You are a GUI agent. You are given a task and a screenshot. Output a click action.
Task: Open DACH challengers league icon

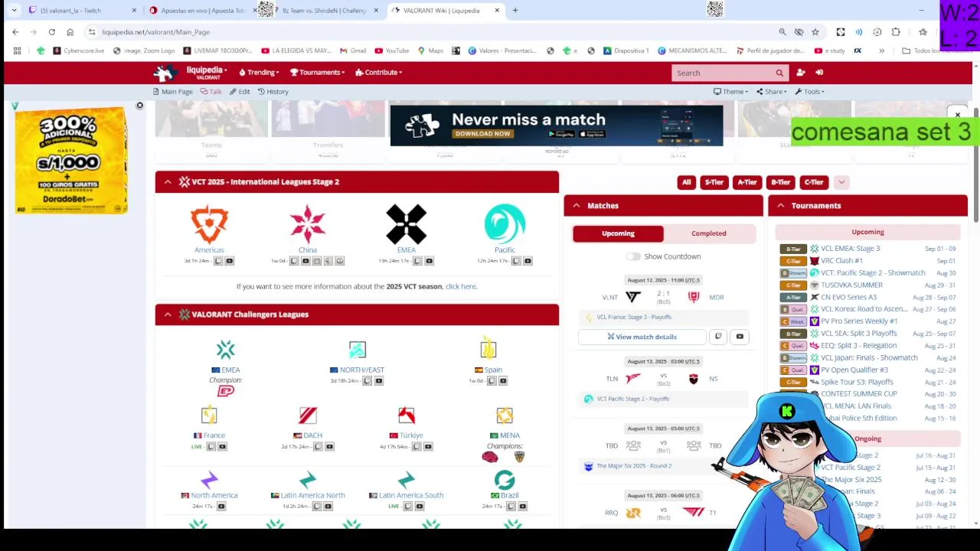coord(308,416)
